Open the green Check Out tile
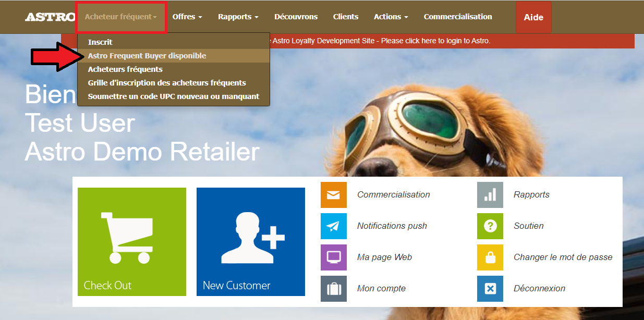 pos(131,242)
